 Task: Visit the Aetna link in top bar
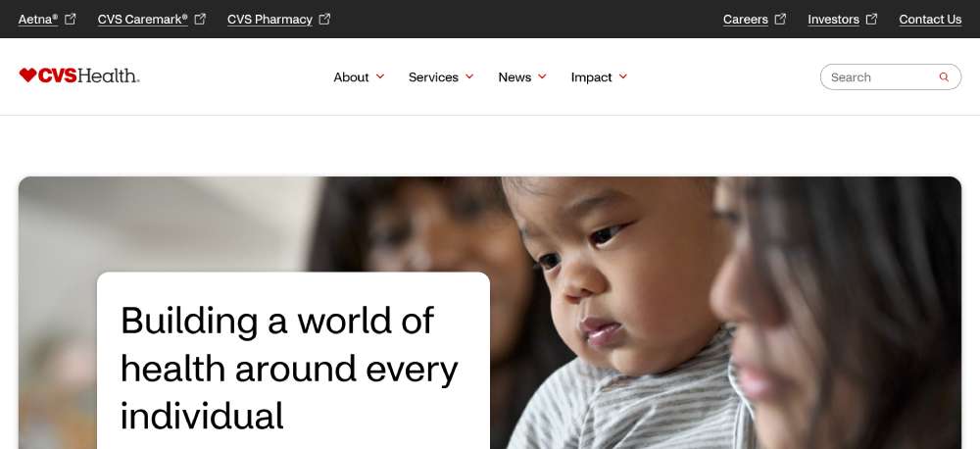[38, 20]
